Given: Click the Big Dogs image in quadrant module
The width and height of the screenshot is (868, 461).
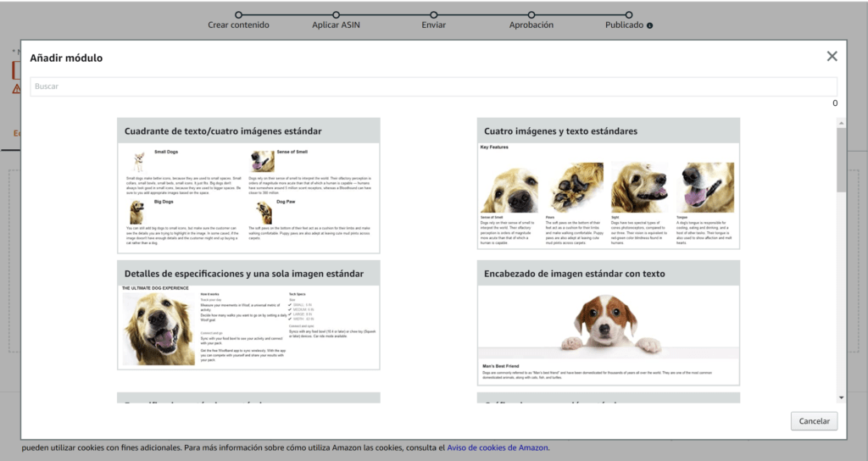Looking at the screenshot, I should 136,213.
